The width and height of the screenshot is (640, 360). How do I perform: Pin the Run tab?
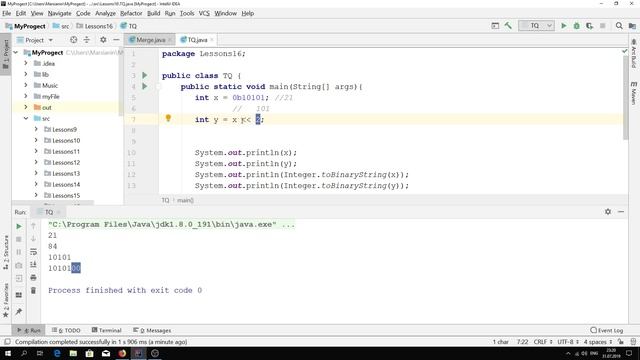19,311
